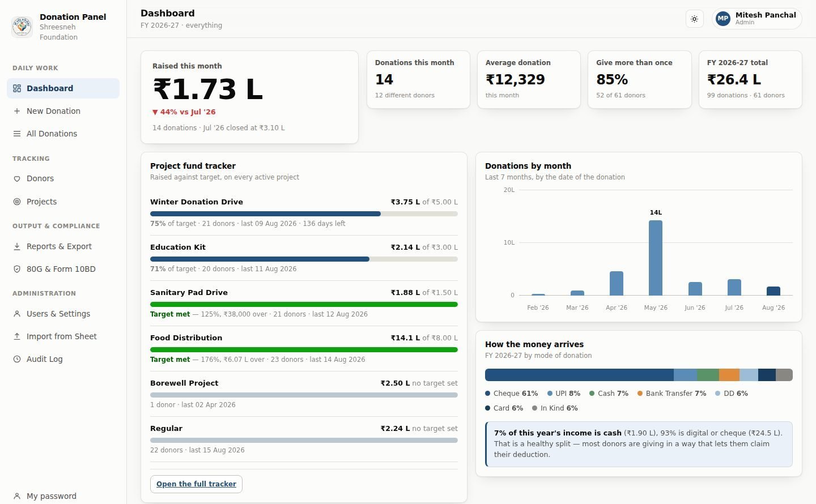Click the Projects target icon

17,202
